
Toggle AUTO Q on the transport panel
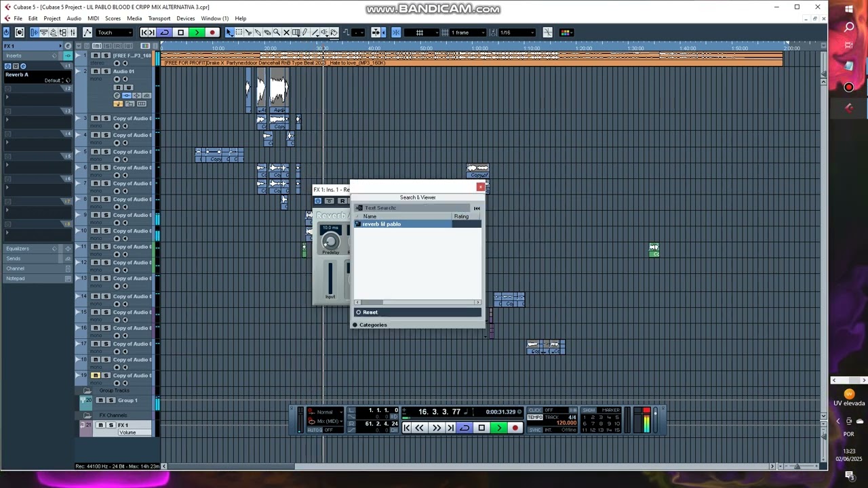315,430
